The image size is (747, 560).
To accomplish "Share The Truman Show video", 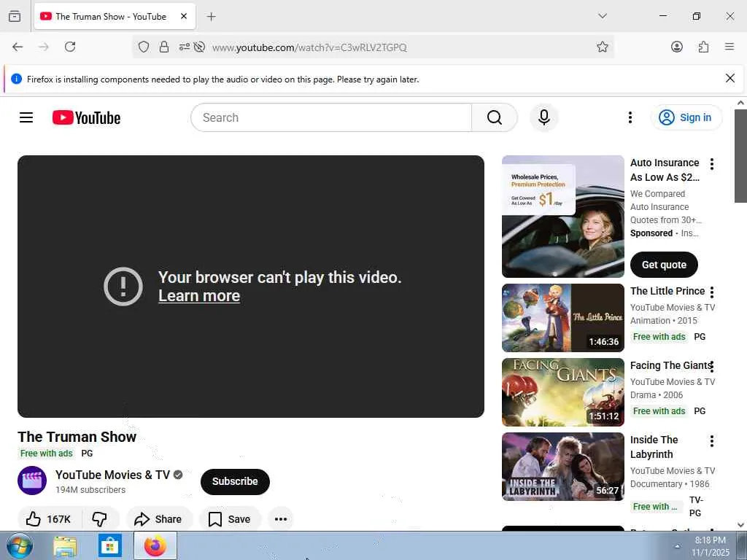I will pyautogui.click(x=158, y=519).
